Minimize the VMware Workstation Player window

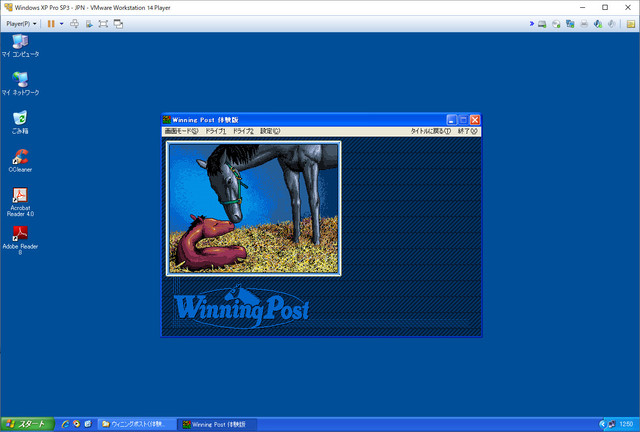[x=582, y=7]
